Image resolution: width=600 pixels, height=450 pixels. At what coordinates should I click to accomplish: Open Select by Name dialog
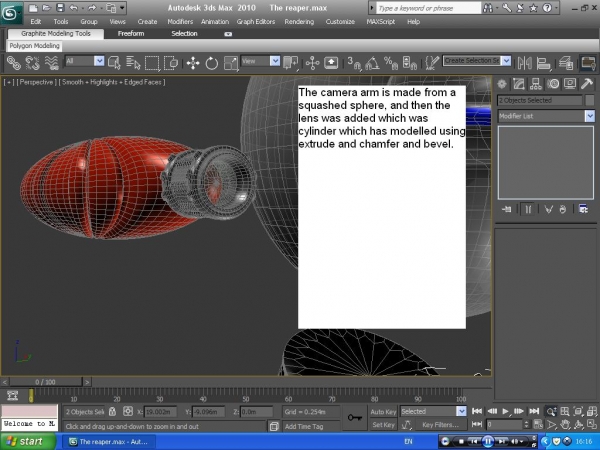pyautogui.click(x=133, y=62)
